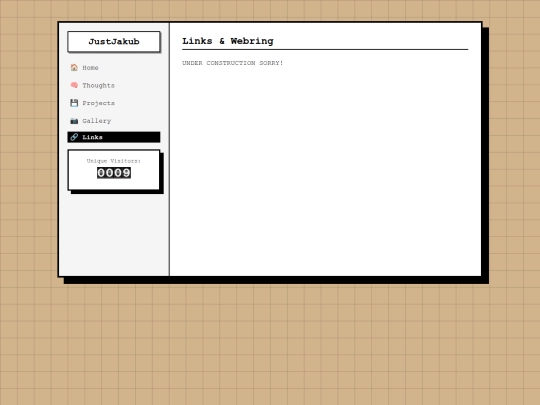Screen dimensions: 540x405
Task: Click the UNDER CONSTRUCTION SORRY! text
Action: click(x=232, y=63)
